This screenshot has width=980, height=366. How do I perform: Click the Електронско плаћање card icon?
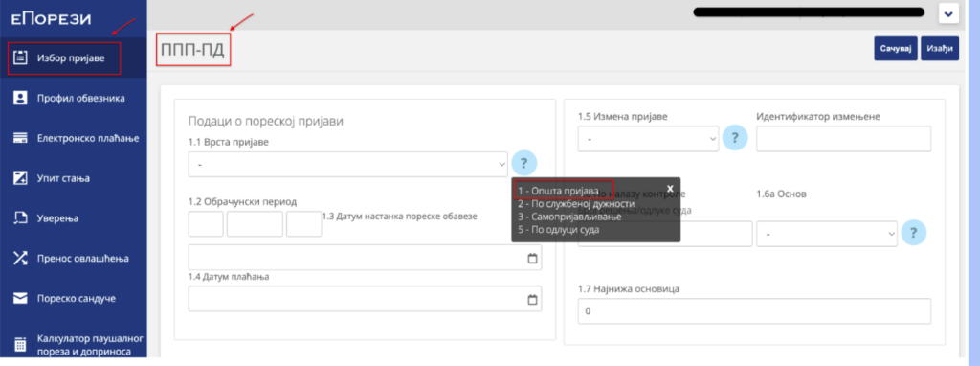click(x=21, y=138)
